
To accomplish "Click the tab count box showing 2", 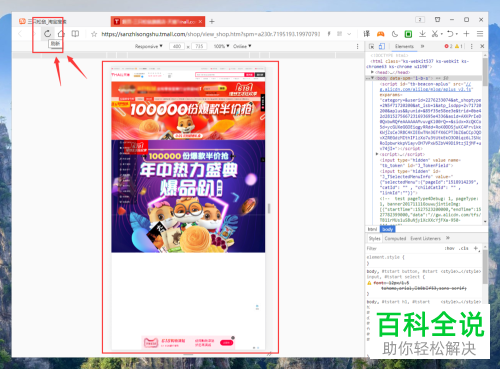I will click(x=420, y=20).
